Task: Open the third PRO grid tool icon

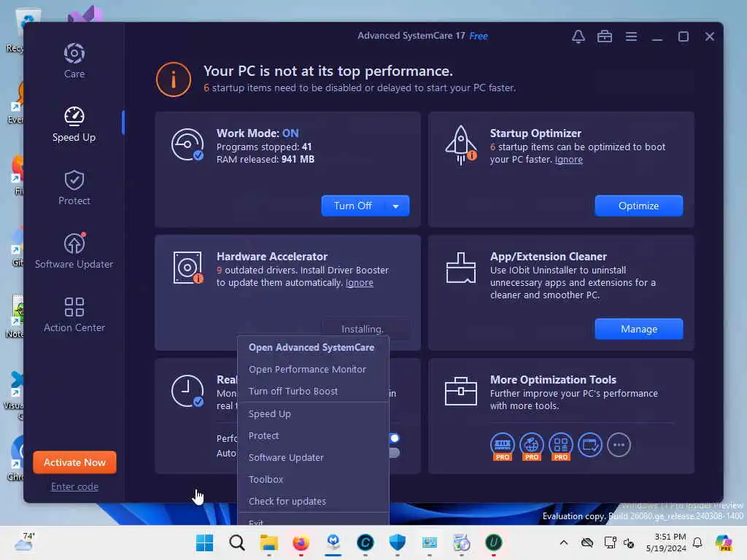Action: pos(561,446)
